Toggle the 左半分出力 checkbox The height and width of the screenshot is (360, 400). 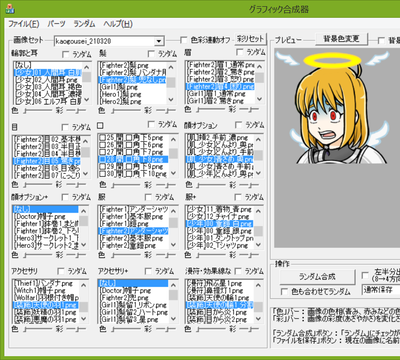click(x=365, y=276)
